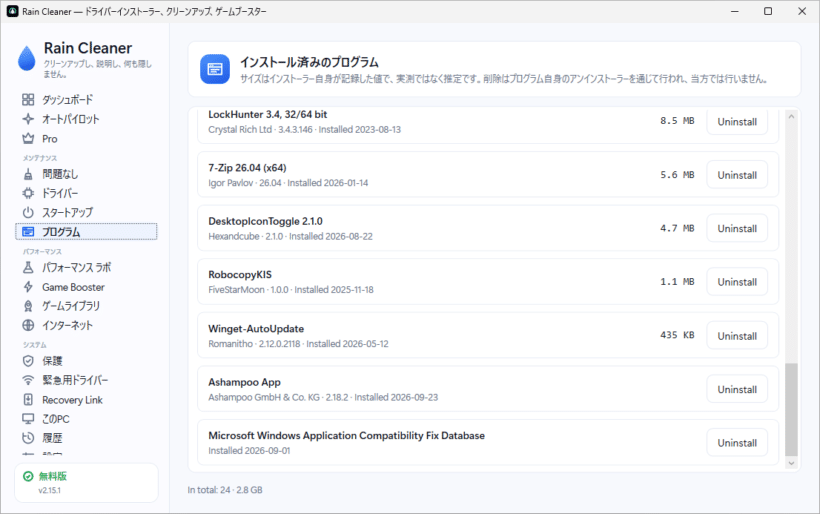
Task: Open the パフォーマンス ラボ page
Action: [x=86, y=267]
